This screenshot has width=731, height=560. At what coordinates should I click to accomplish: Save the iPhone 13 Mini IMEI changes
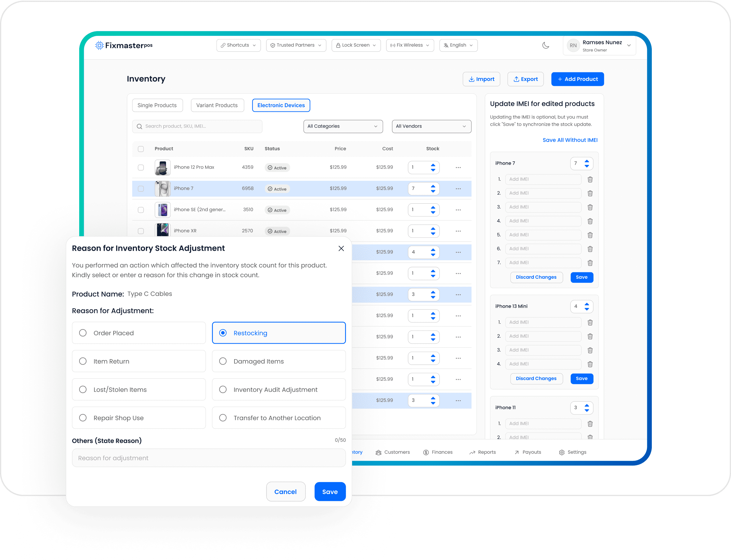click(x=581, y=379)
